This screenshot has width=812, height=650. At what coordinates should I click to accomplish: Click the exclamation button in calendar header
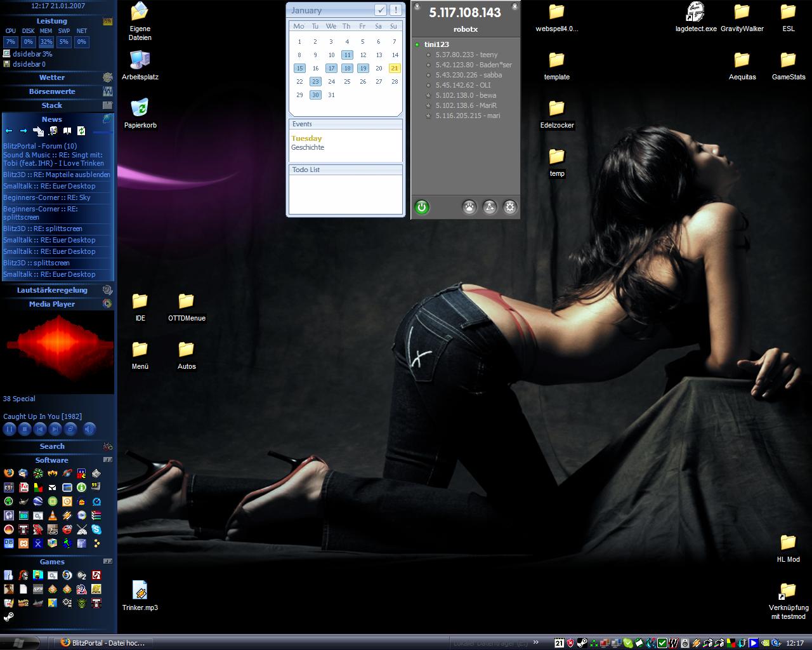395,10
